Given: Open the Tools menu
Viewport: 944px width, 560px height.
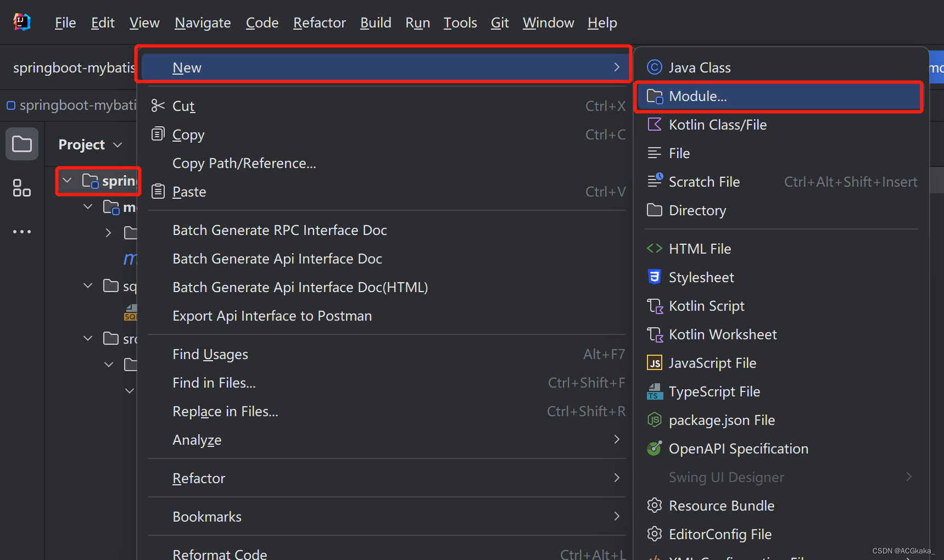Looking at the screenshot, I should coord(460,23).
